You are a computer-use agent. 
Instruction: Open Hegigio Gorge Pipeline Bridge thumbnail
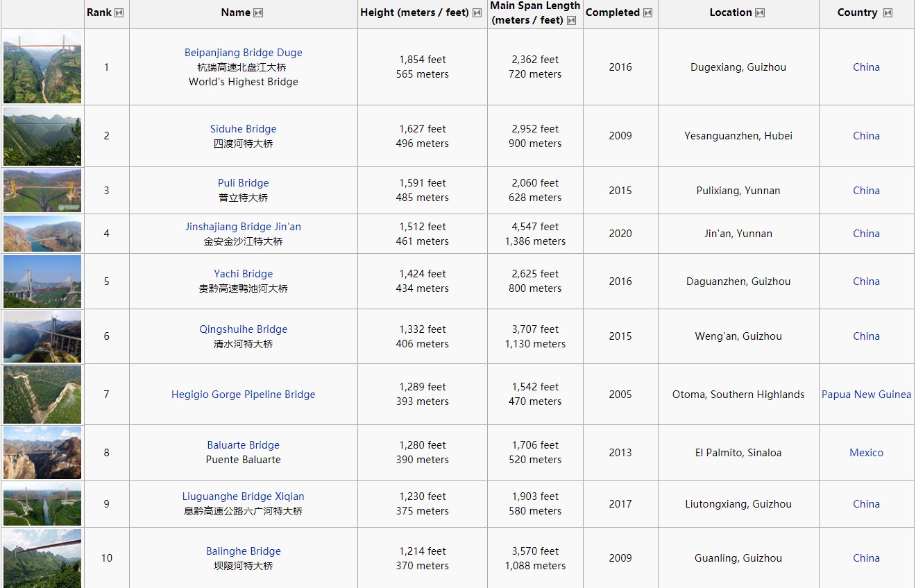click(x=42, y=395)
